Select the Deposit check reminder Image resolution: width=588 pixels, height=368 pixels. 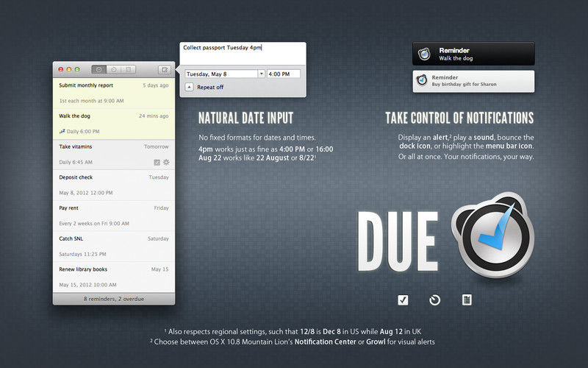click(x=114, y=185)
